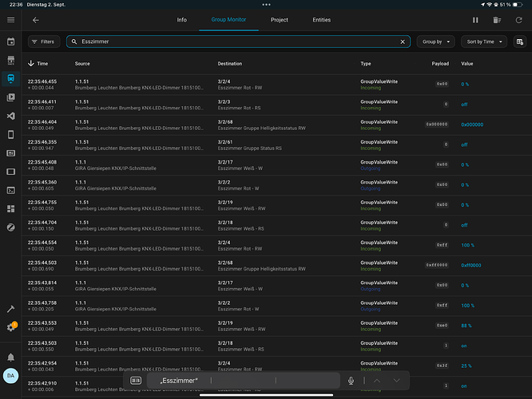
Task: Open the Group by dropdown
Action: click(435, 41)
